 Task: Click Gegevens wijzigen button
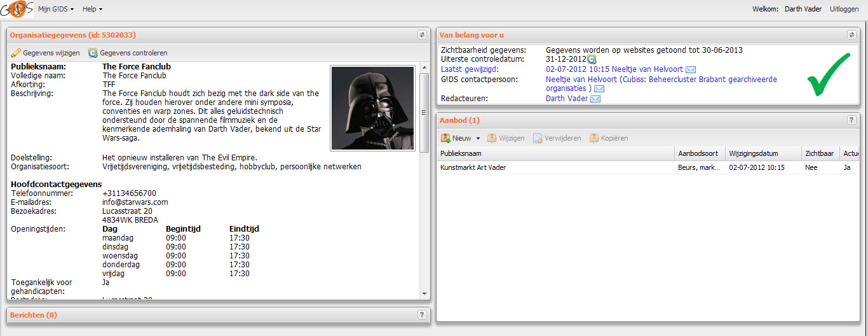(x=46, y=53)
